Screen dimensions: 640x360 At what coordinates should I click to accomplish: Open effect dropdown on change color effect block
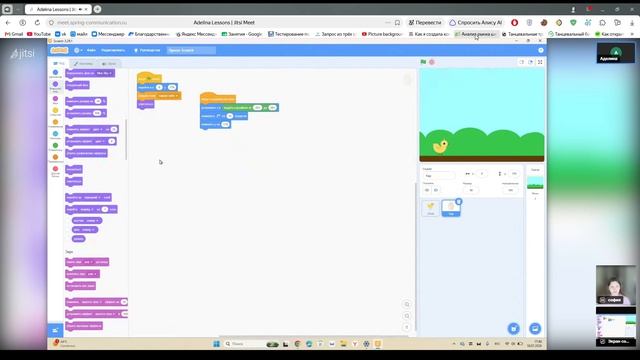click(97, 129)
